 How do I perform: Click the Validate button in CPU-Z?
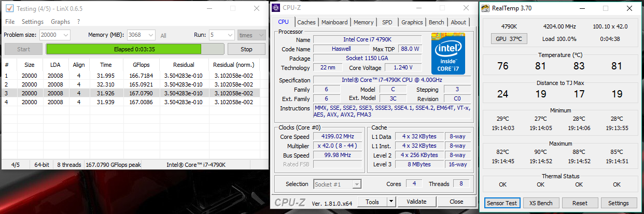416,202
